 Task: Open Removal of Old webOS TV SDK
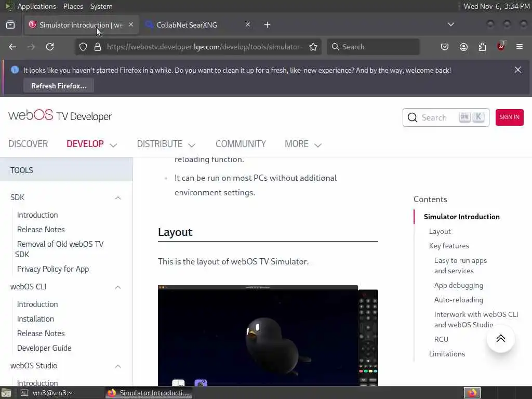[60, 249]
